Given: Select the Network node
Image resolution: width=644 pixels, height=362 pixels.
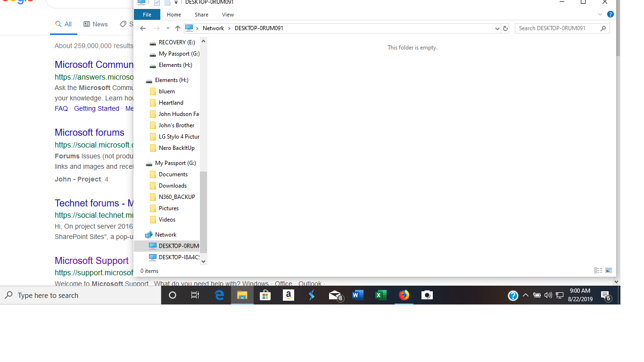Looking at the screenshot, I should 161,235.
